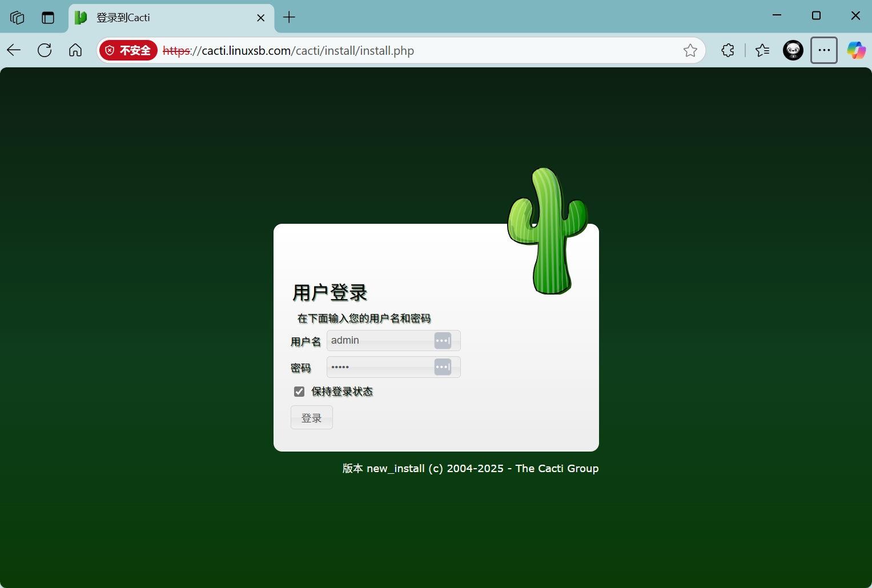Click the browser back arrow

click(14, 50)
